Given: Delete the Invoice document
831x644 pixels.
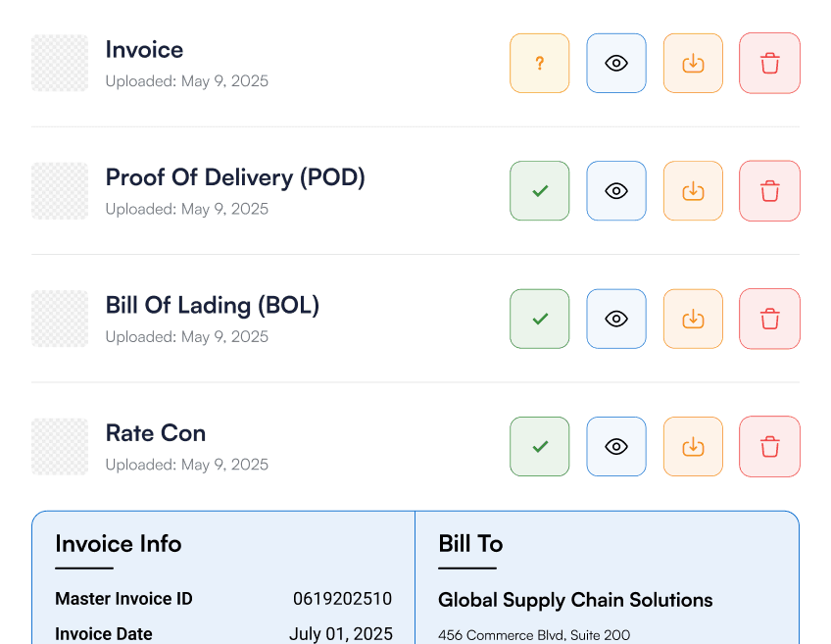Looking at the screenshot, I should point(769,63).
